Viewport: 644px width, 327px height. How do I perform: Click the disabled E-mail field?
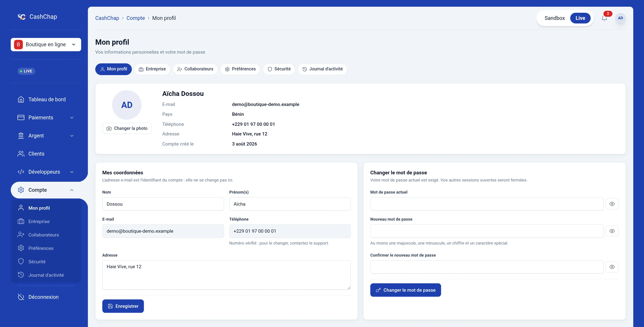163,231
